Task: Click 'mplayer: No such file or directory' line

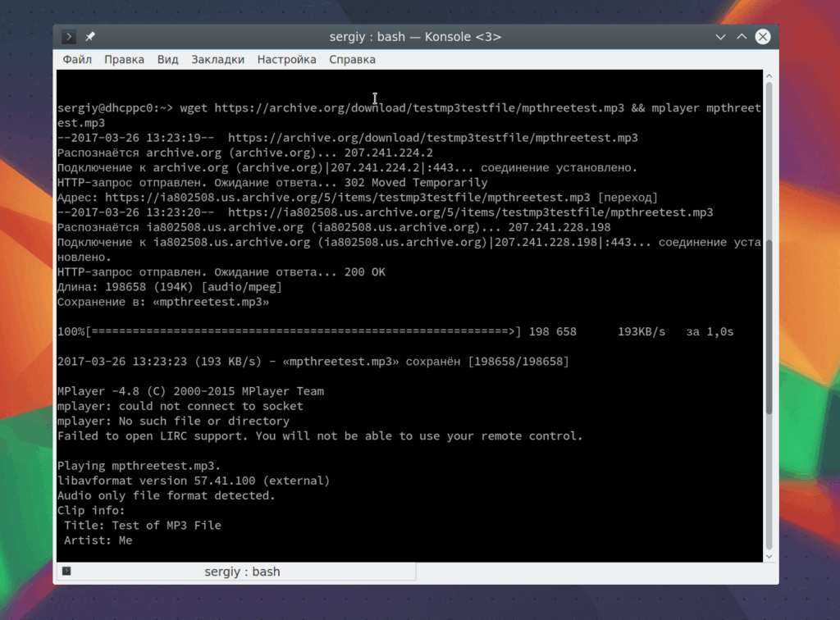Action: click(x=174, y=422)
